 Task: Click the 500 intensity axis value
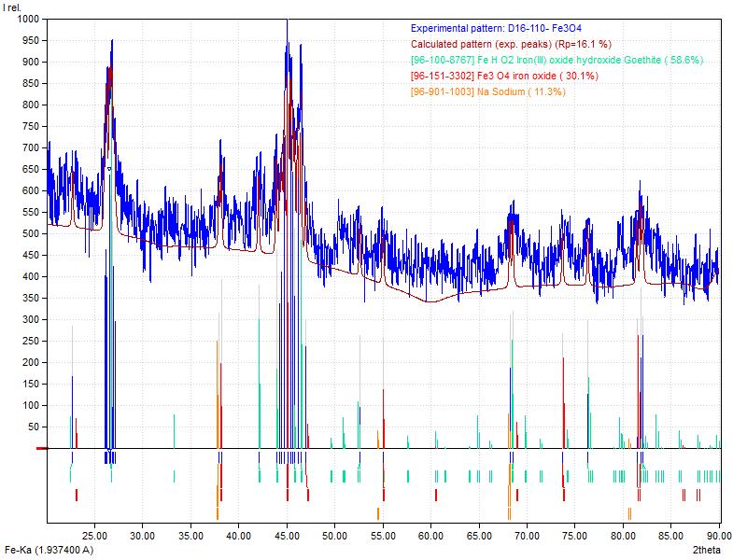[x=31, y=234]
